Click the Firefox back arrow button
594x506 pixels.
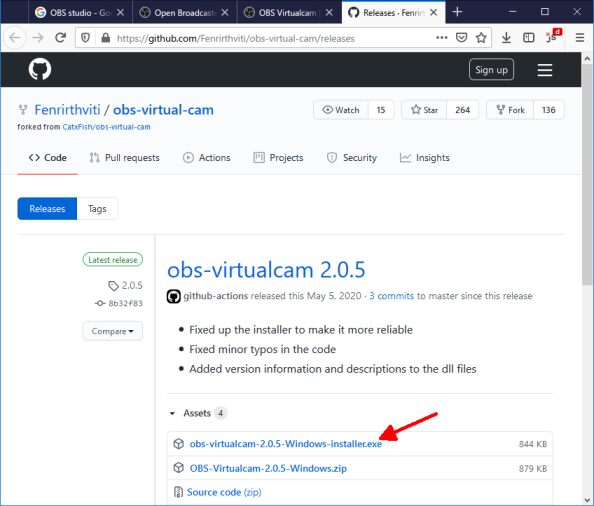[15, 38]
